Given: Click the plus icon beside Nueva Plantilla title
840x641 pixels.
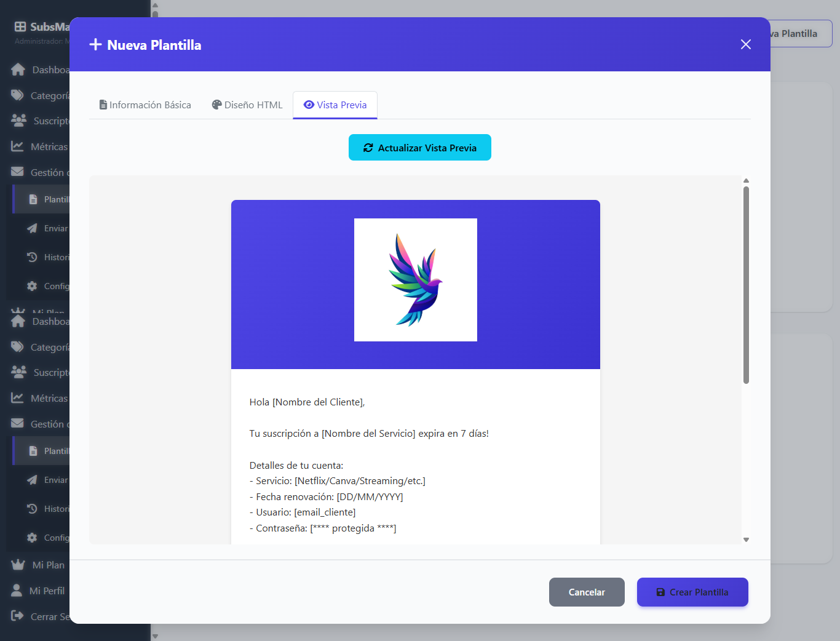Looking at the screenshot, I should [95, 44].
